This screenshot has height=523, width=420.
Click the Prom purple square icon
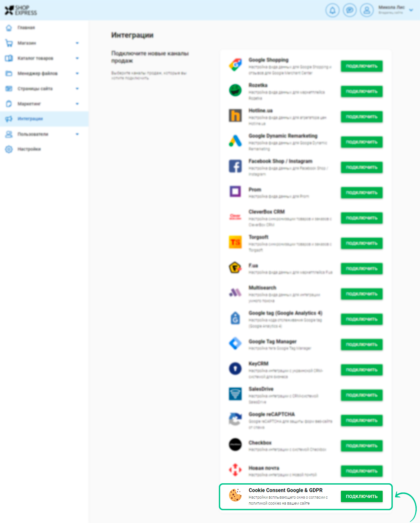point(235,191)
